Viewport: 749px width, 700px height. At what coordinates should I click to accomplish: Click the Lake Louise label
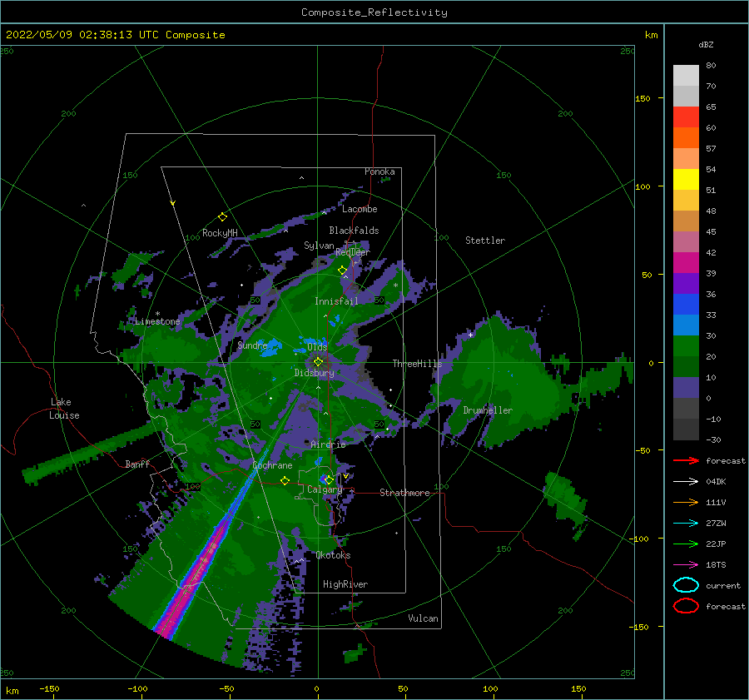64,409
